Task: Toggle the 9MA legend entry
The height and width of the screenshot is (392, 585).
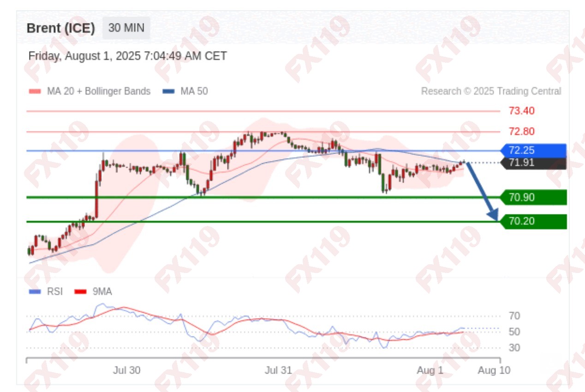Action: point(93,291)
